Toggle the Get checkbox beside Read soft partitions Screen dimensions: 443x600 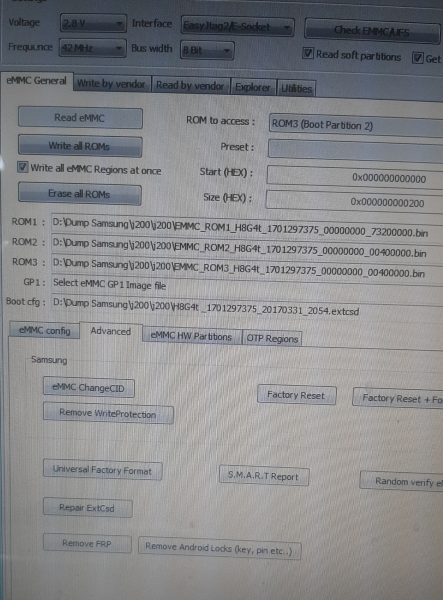417,58
